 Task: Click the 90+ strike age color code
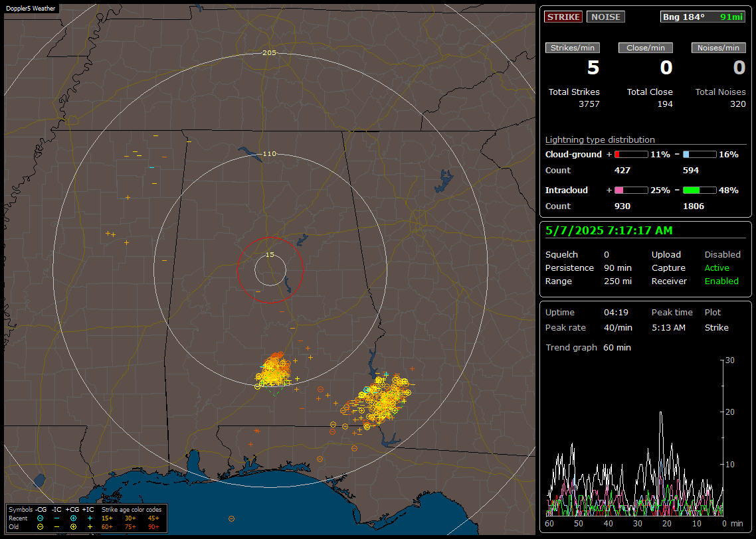153,527
